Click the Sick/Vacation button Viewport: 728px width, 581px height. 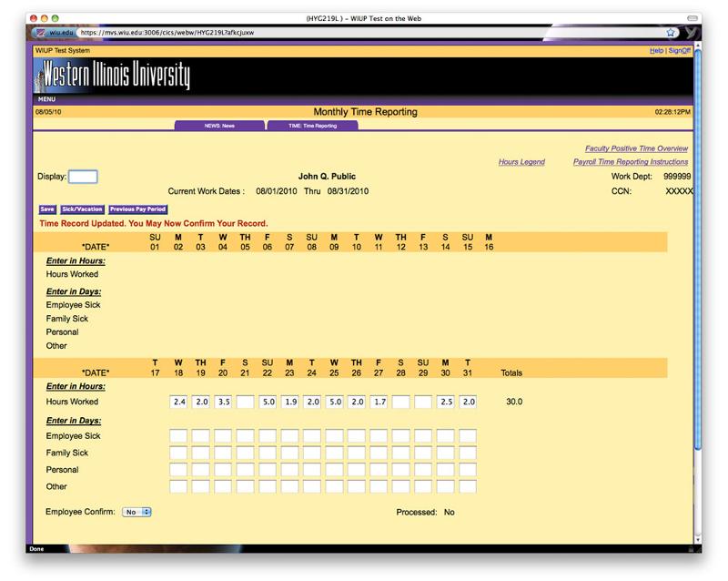coord(82,209)
